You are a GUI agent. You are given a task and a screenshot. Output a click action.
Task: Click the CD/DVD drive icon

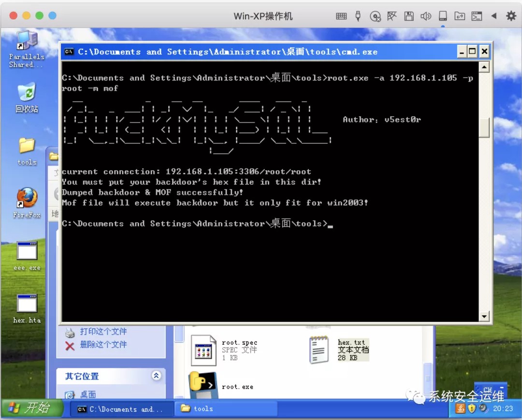375,16
